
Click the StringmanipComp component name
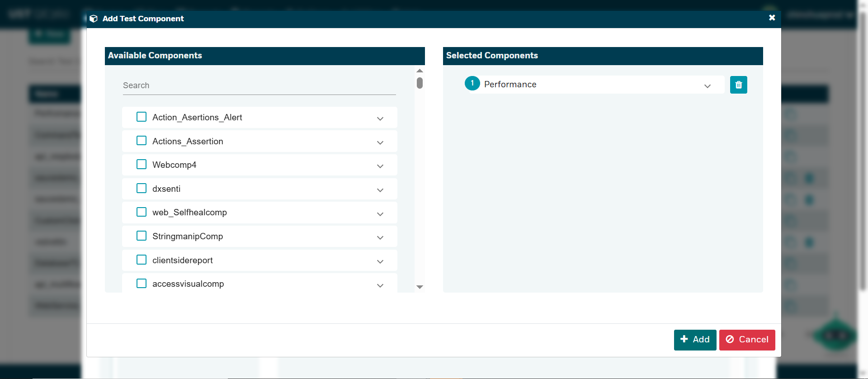click(x=188, y=236)
